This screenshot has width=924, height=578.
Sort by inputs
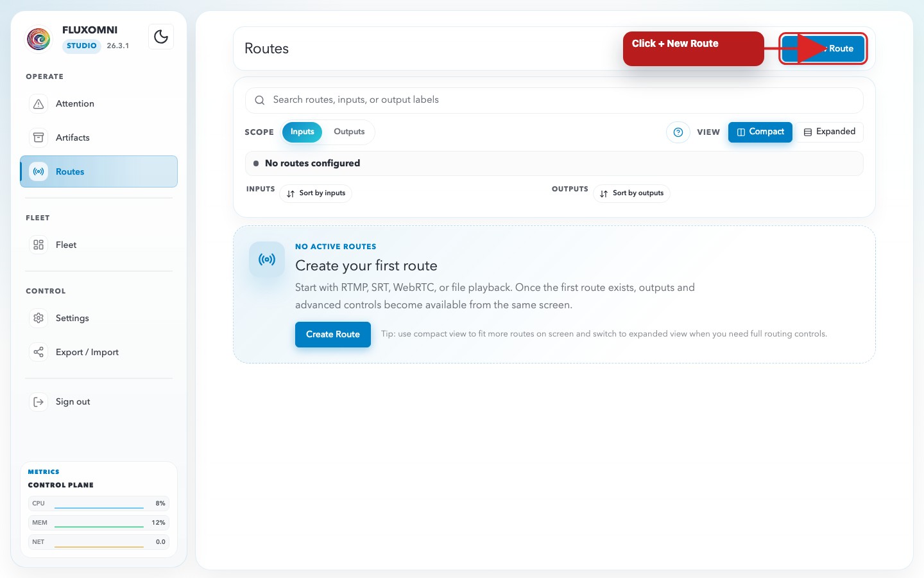click(316, 193)
